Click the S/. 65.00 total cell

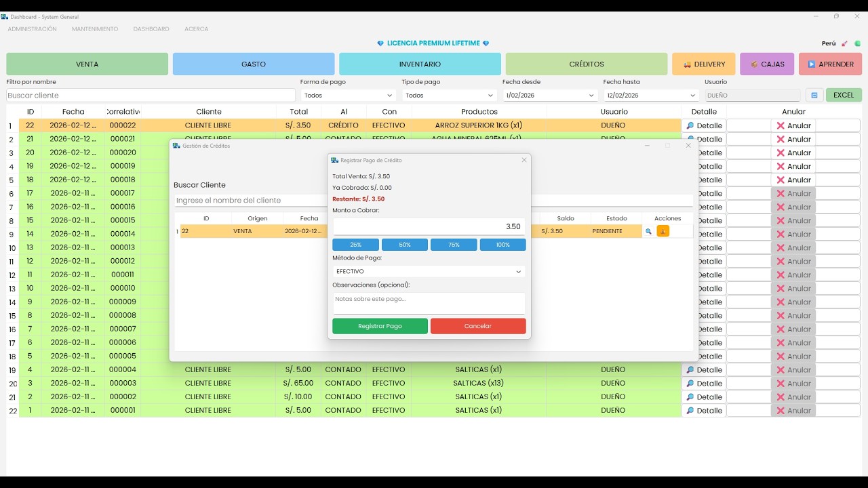click(298, 384)
